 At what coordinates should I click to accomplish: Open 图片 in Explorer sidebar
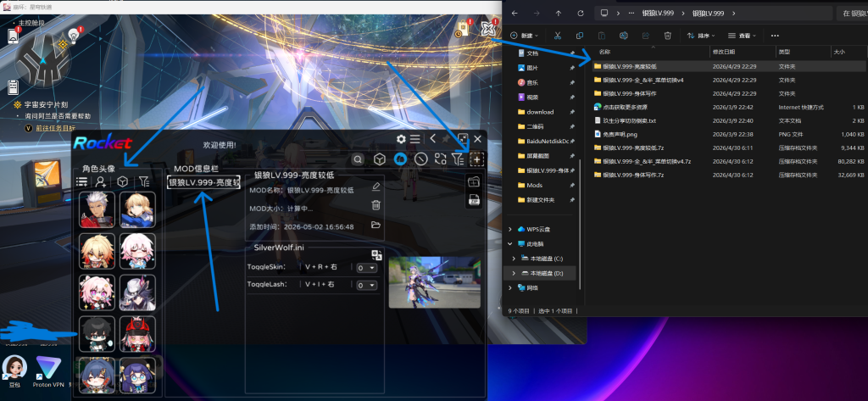coord(532,68)
